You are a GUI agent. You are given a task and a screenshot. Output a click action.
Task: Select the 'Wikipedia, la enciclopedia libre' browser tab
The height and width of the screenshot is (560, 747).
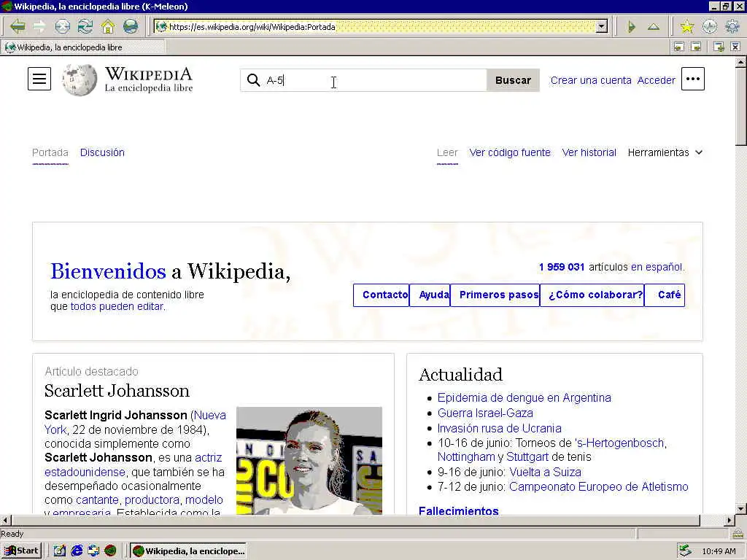(x=83, y=47)
